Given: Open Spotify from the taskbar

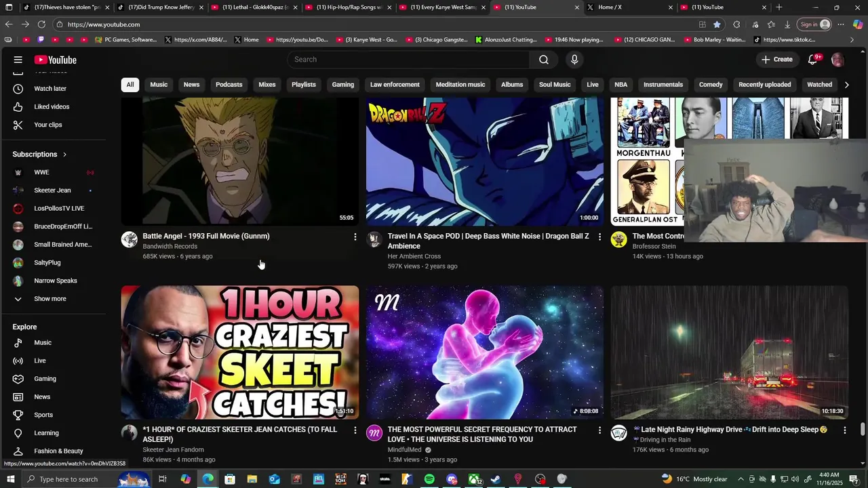Looking at the screenshot, I should pyautogui.click(x=429, y=479).
